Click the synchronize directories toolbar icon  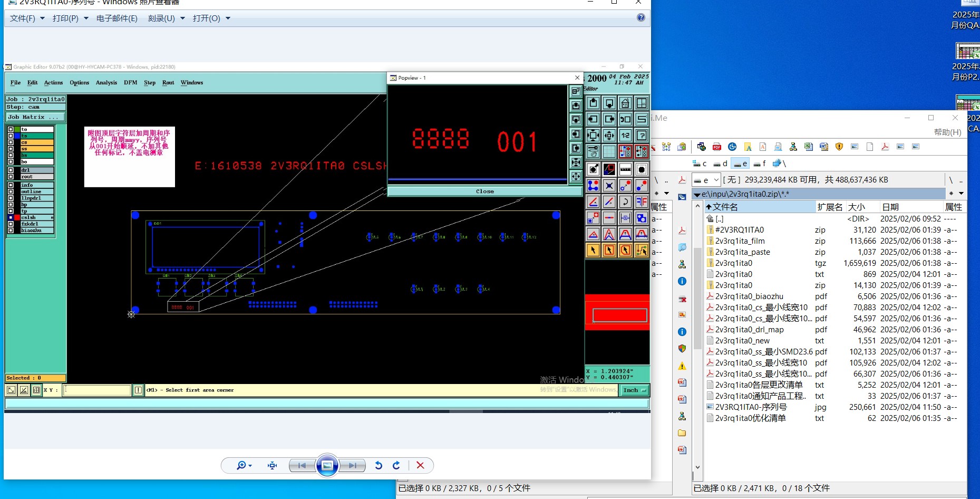pyautogui.click(x=666, y=147)
